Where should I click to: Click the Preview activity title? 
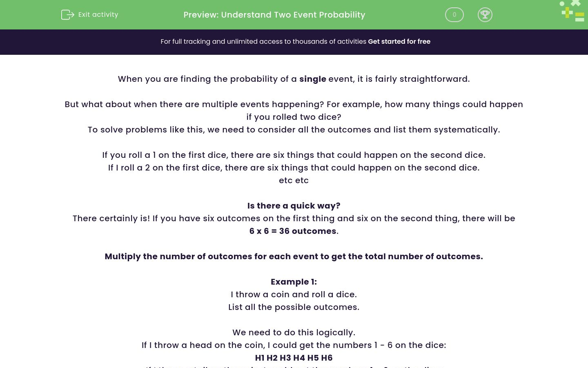[274, 15]
